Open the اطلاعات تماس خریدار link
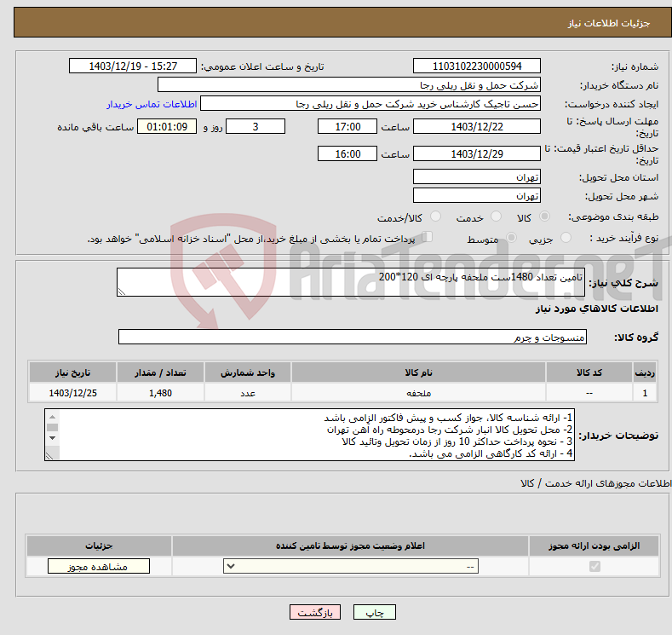 pyautogui.click(x=152, y=104)
